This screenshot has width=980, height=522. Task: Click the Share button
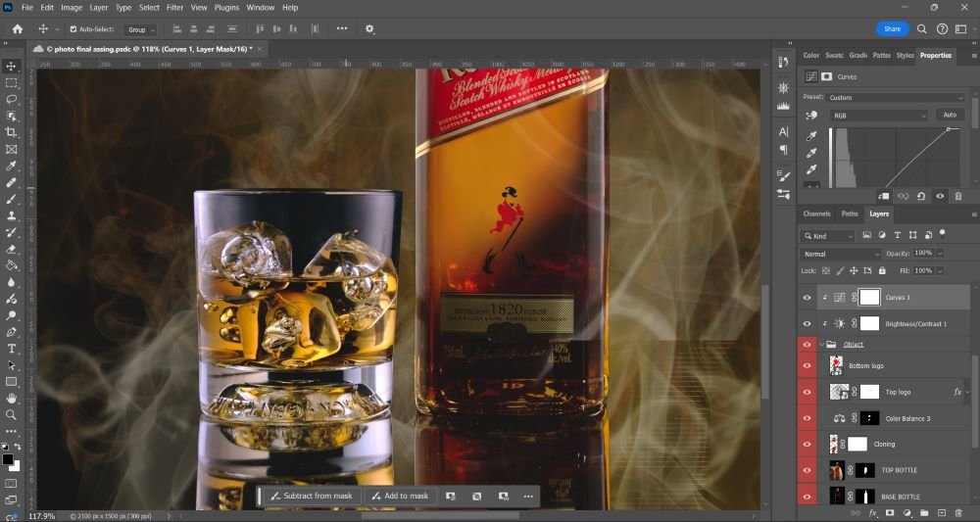pos(892,28)
